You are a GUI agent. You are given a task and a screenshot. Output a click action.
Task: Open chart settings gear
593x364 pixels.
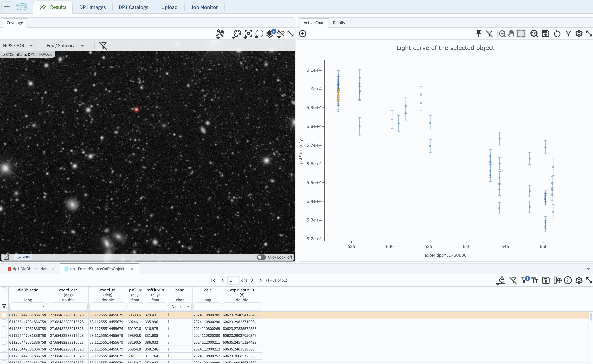click(x=579, y=34)
